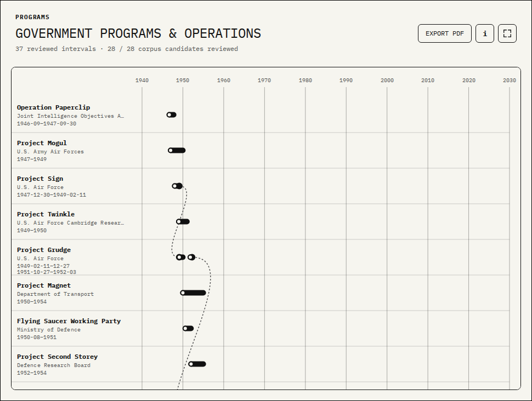Image resolution: width=532 pixels, height=401 pixels.
Task: Select Project Grudge second interval bar
Action: (191, 257)
